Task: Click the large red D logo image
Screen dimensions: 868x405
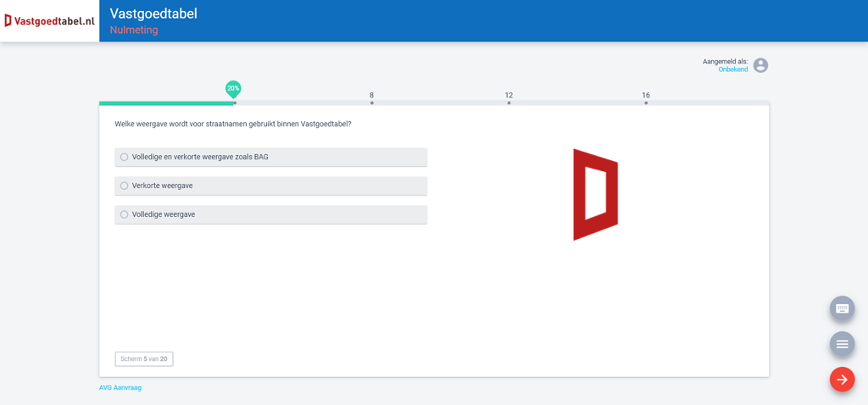Action: click(595, 194)
